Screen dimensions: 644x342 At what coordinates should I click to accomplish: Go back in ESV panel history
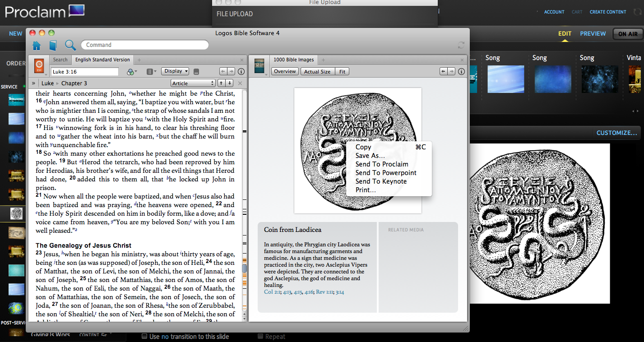[x=223, y=71]
